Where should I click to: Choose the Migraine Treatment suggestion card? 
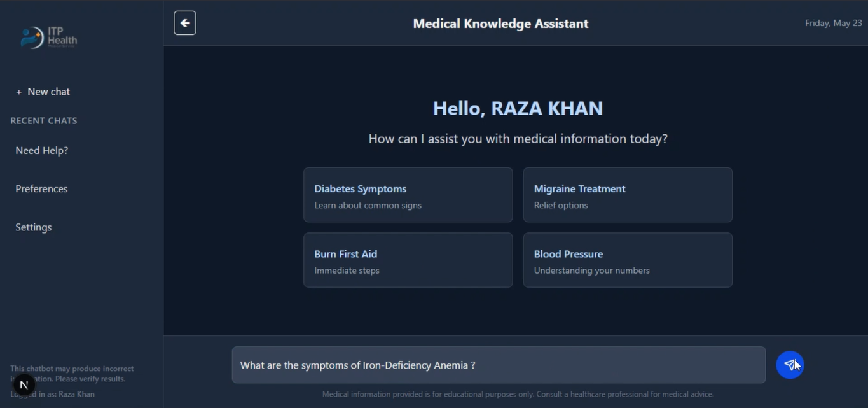click(x=627, y=195)
